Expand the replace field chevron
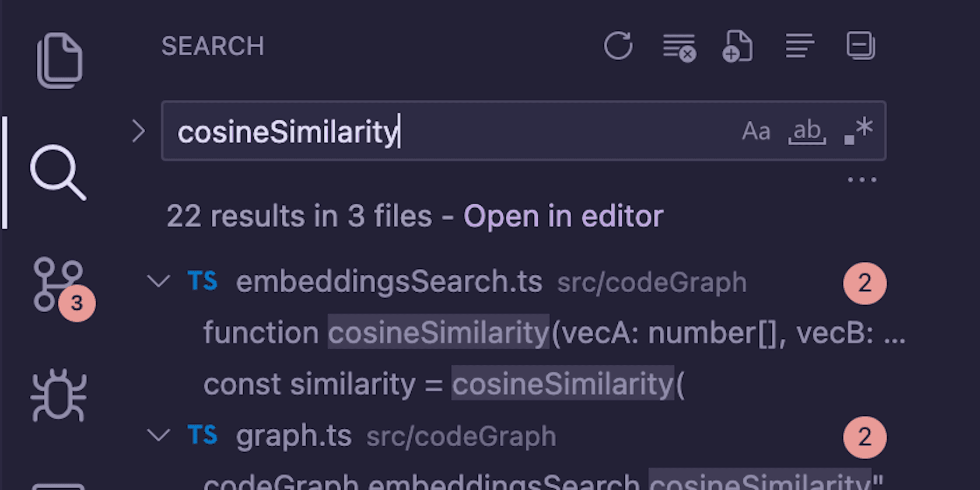The image size is (980, 490). coord(138,131)
